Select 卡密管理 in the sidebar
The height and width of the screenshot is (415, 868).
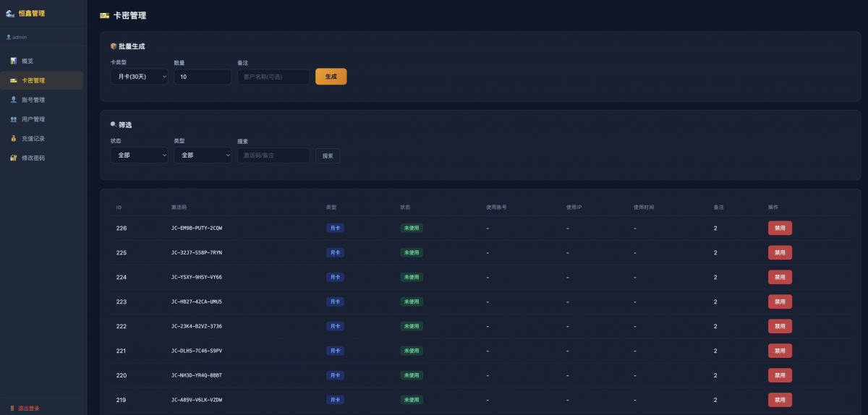[x=43, y=80]
